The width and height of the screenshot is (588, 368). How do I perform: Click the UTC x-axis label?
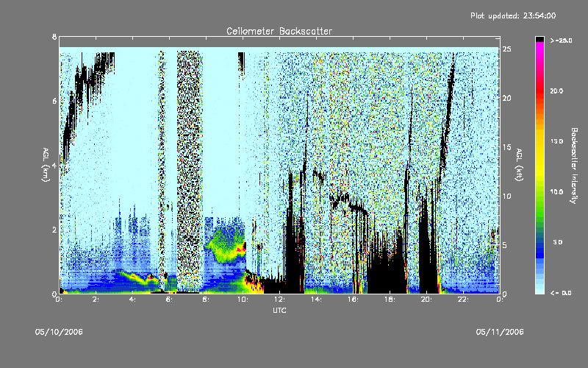click(279, 310)
